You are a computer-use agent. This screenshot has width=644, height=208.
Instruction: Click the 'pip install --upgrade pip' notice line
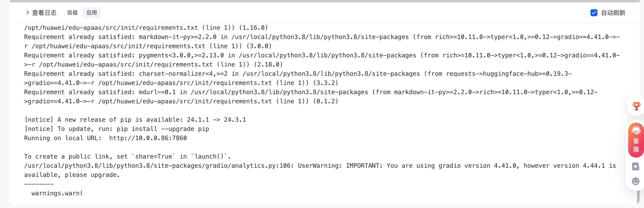(x=117, y=129)
